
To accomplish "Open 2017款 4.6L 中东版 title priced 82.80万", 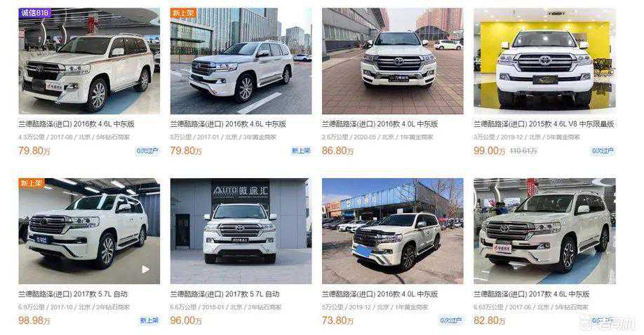I will (532, 294).
